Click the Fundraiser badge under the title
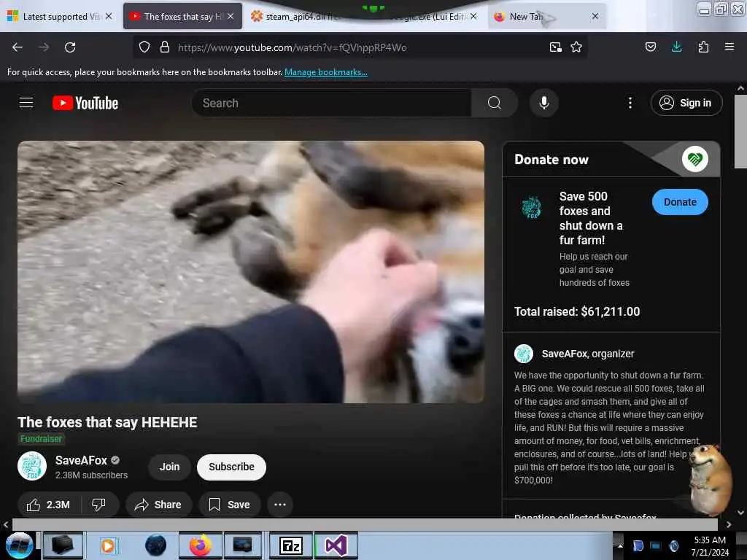Image resolution: width=747 pixels, height=560 pixels. coord(42,438)
